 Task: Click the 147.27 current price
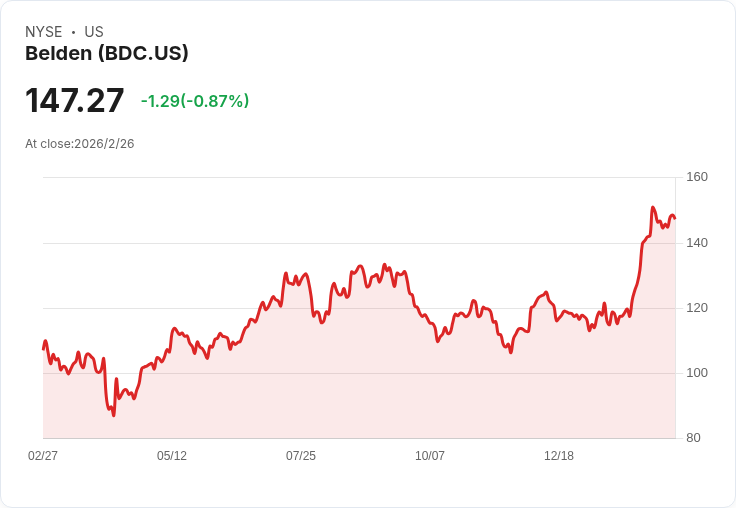click(x=75, y=100)
